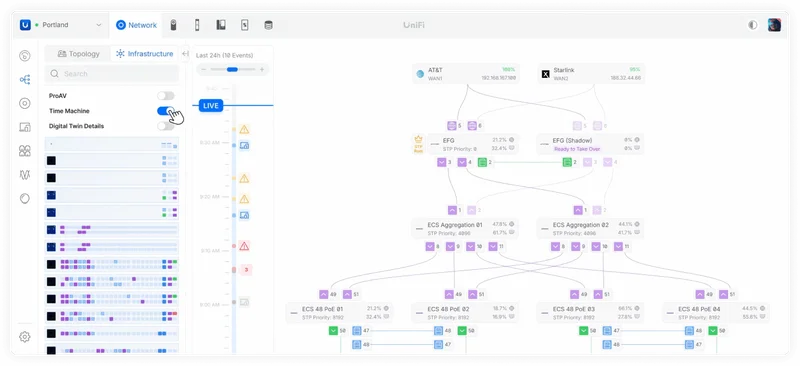Open the Client Devices sidebar icon
The image size is (800, 366).
[24, 127]
